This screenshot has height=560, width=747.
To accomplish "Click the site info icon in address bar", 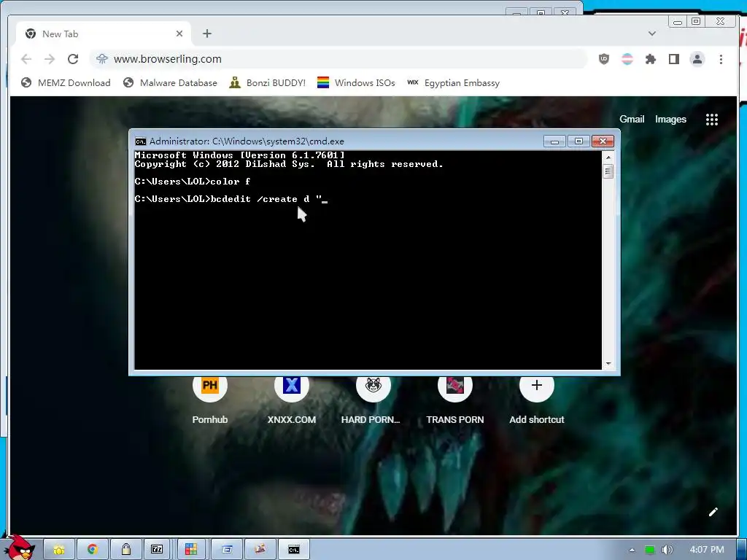I will (x=102, y=59).
